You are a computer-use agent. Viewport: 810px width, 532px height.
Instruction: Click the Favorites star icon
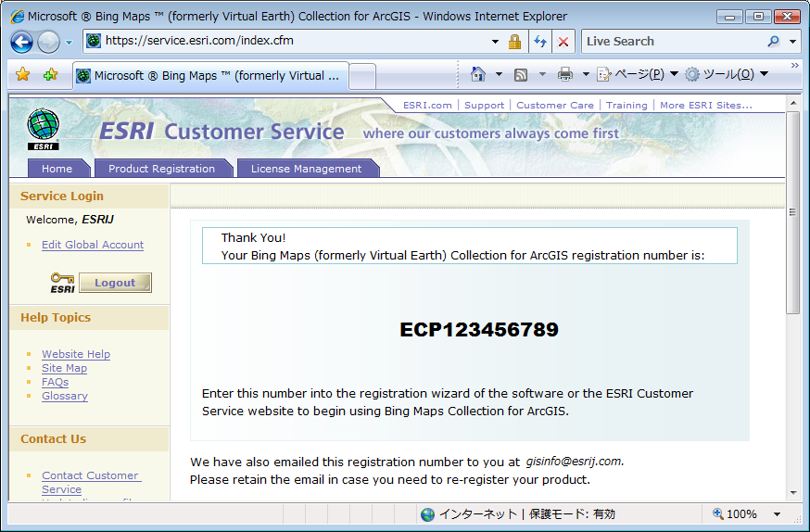[23, 75]
